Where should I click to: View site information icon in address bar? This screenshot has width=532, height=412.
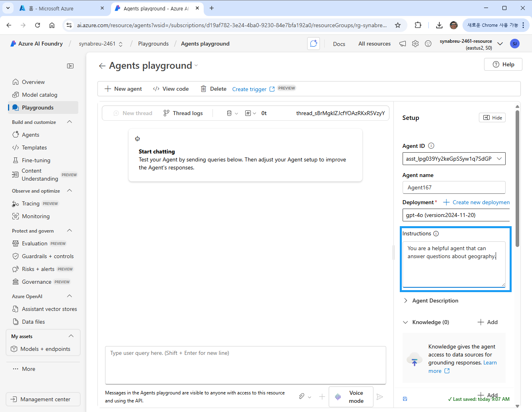[69, 25]
